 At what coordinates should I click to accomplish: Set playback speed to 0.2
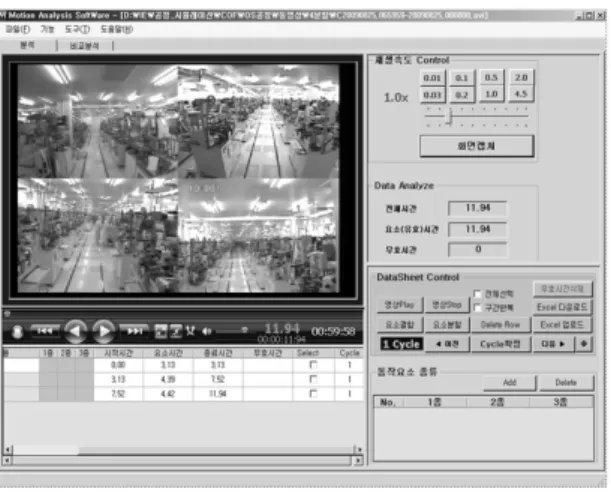pyautogui.click(x=462, y=94)
